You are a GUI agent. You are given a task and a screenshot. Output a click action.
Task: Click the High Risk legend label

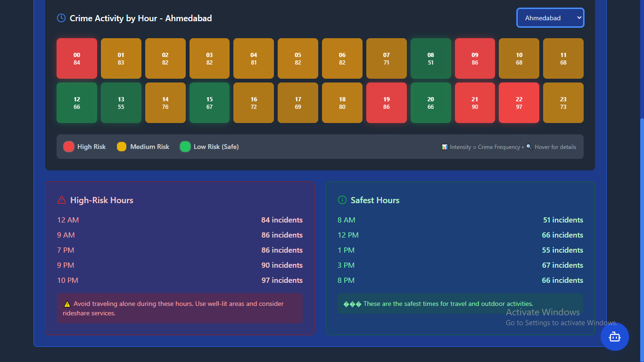tap(91, 147)
